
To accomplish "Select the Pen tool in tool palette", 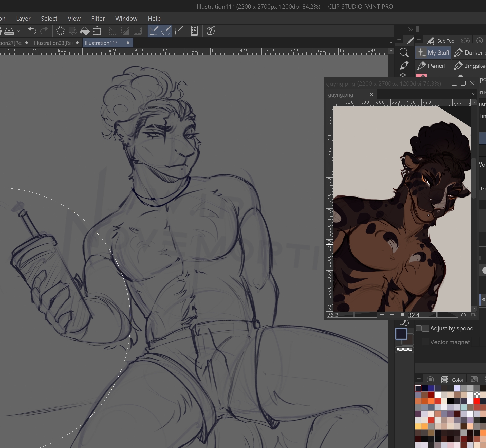I will 404,65.
